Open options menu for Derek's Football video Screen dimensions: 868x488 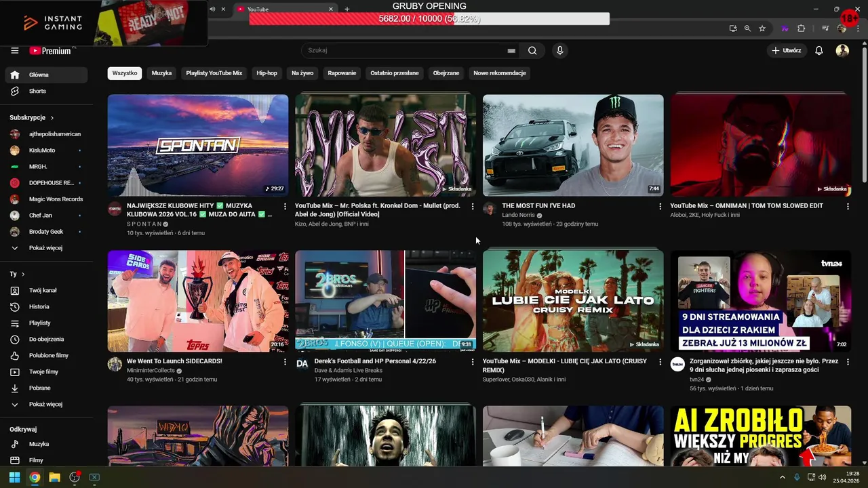pyautogui.click(x=473, y=362)
